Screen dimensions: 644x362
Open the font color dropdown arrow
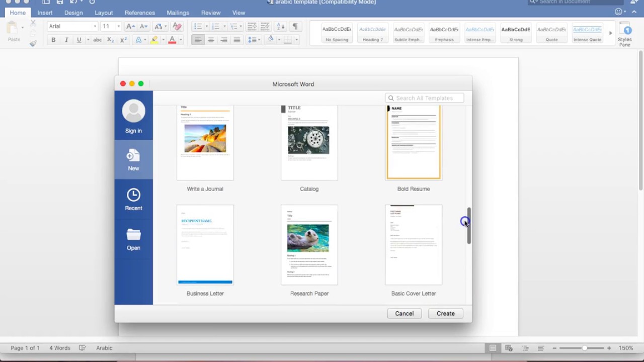(x=181, y=40)
